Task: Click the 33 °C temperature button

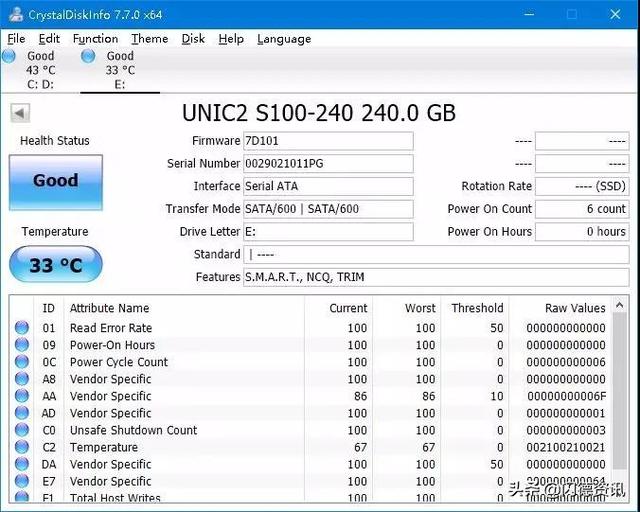Action: tap(56, 264)
